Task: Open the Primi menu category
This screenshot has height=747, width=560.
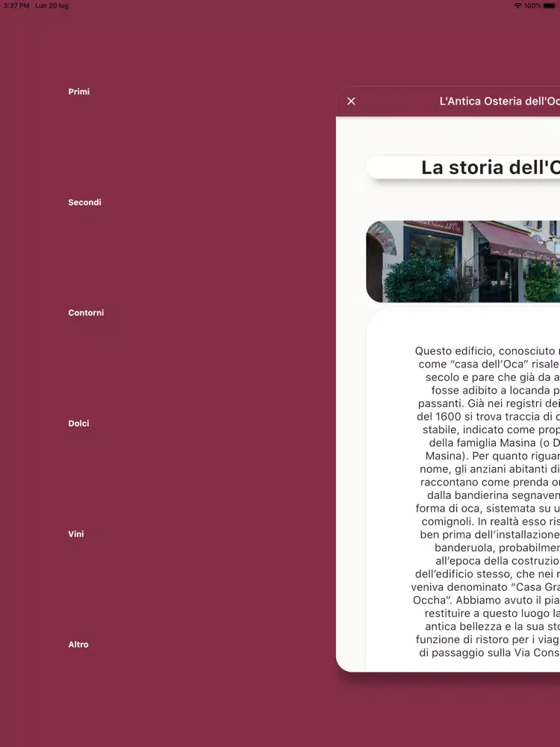Action: (78, 91)
